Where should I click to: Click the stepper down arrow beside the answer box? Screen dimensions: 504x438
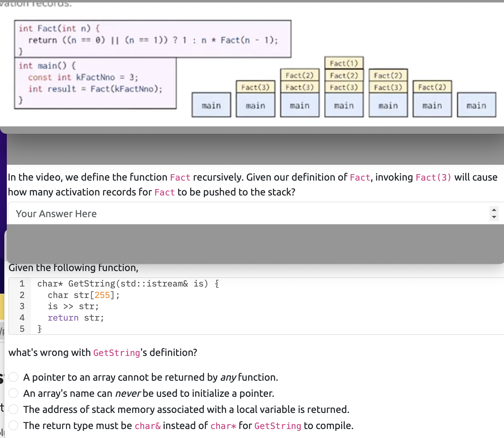tap(493, 217)
